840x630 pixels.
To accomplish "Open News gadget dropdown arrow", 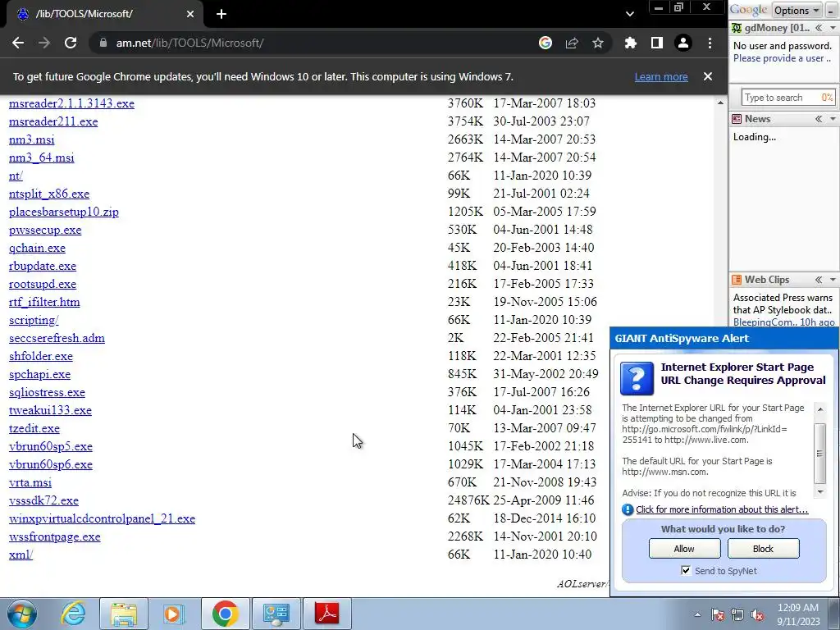I will click(x=833, y=119).
